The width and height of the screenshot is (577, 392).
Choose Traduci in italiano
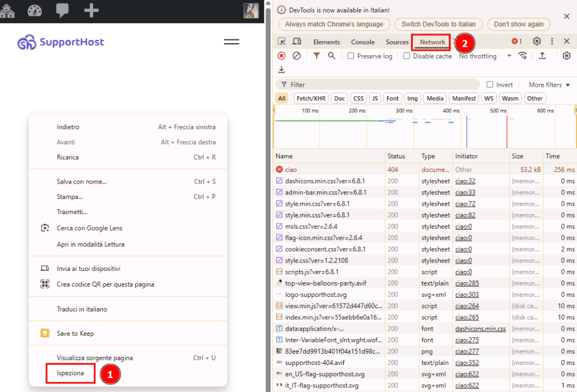pyautogui.click(x=128, y=309)
